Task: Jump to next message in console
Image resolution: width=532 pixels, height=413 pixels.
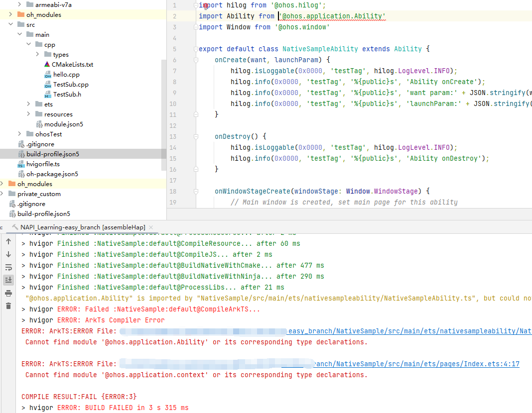Action: (8, 254)
